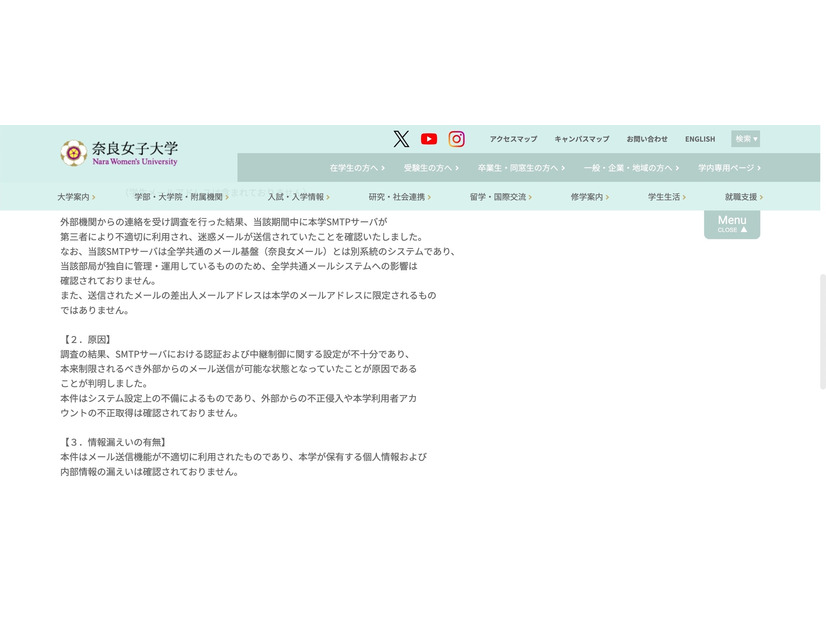Open the アクセスマップ page
The width and height of the screenshot is (826, 620).
point(513,139)
